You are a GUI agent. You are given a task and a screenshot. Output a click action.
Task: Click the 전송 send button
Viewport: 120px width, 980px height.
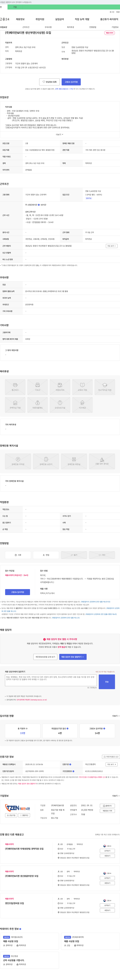(107, 682)
